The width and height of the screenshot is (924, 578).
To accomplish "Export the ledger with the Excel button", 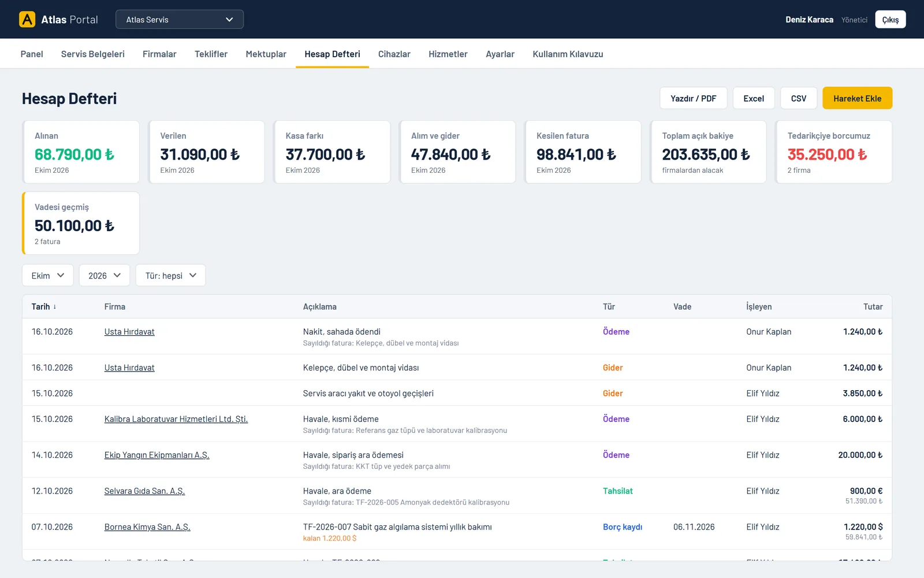I will (x=754, y=98).
